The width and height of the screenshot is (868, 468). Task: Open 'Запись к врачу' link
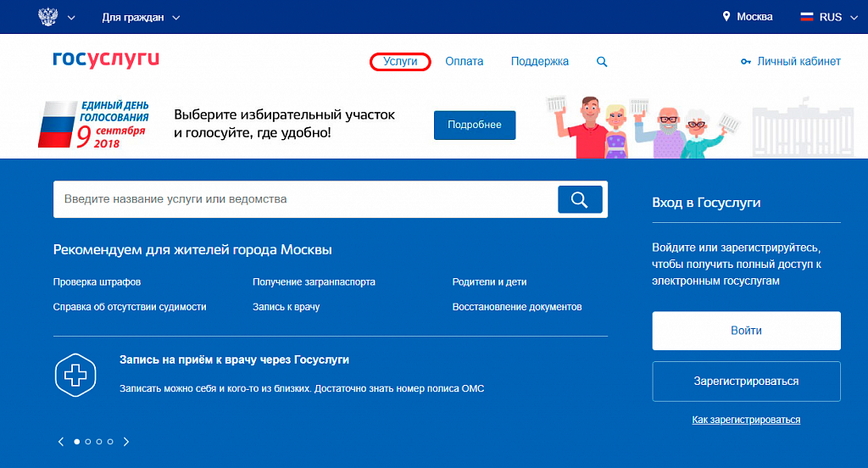click(x=287, y=307)
